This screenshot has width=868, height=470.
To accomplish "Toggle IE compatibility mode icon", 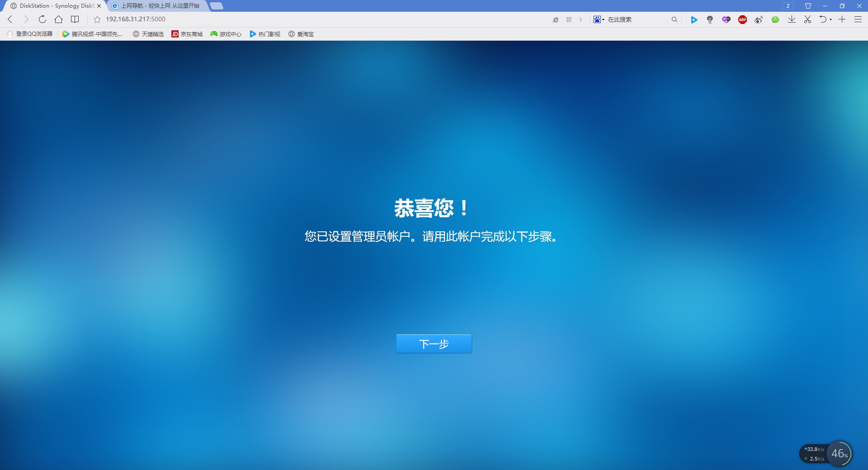I will point(556,19).
